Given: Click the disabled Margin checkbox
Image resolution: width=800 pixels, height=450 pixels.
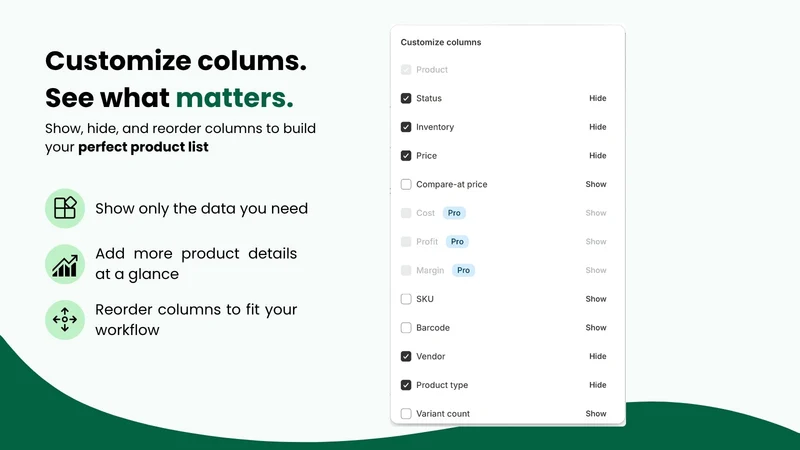Looking at the screenshot, I should (x=406, y=270).
